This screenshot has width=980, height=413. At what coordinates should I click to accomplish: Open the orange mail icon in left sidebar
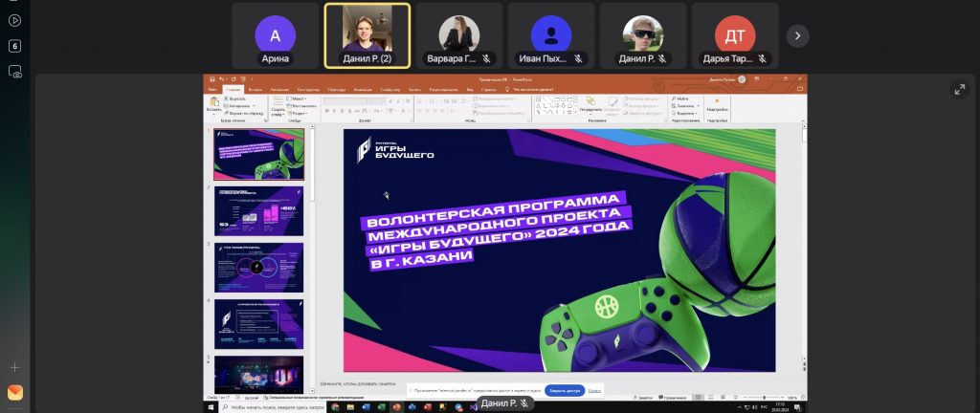(x=15, y=392)
